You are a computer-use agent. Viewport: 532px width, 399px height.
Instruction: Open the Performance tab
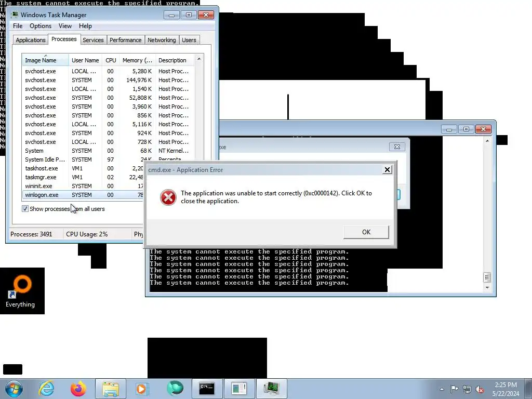click(x=125, y=40)
